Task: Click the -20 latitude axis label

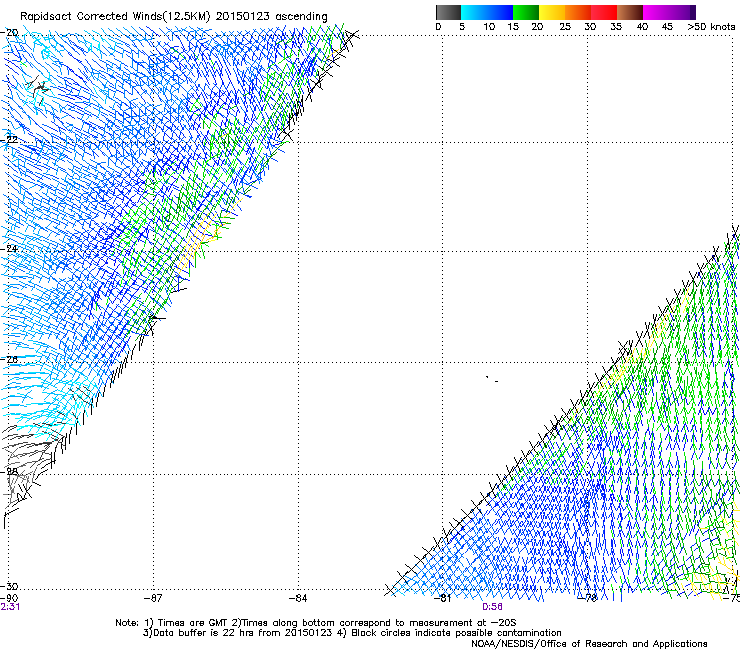Action: [10, 33]
